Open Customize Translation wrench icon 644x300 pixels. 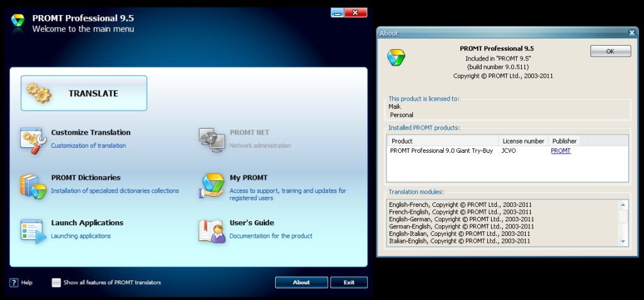33,140
